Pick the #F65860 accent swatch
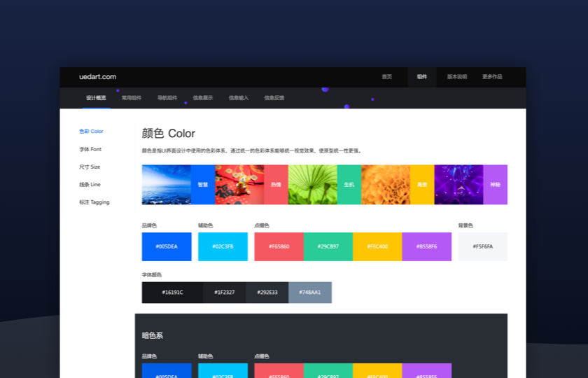Screen dimensions: 588x378 [279, 246]
